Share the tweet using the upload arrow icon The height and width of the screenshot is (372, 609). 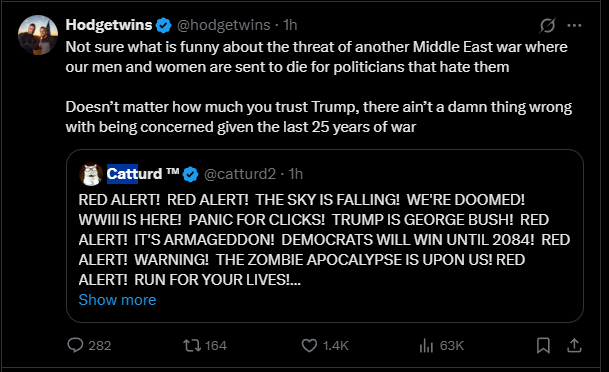574,345
